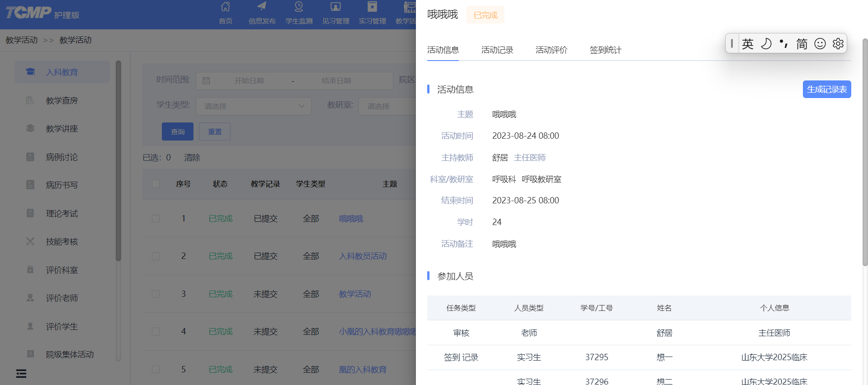Screen dimensions: 868x385
Task: Open 信息发布 paper-plane icon
Action: click(262, 6)
